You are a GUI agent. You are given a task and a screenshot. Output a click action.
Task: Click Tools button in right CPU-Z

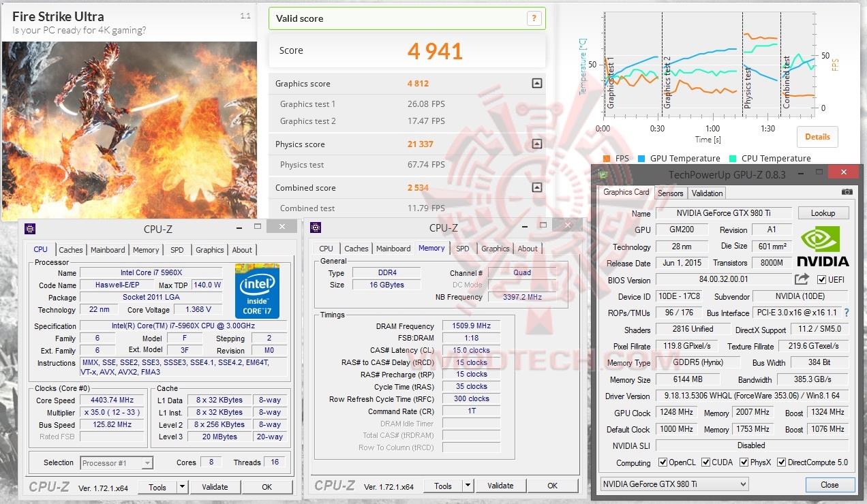[x=443, y=486]
